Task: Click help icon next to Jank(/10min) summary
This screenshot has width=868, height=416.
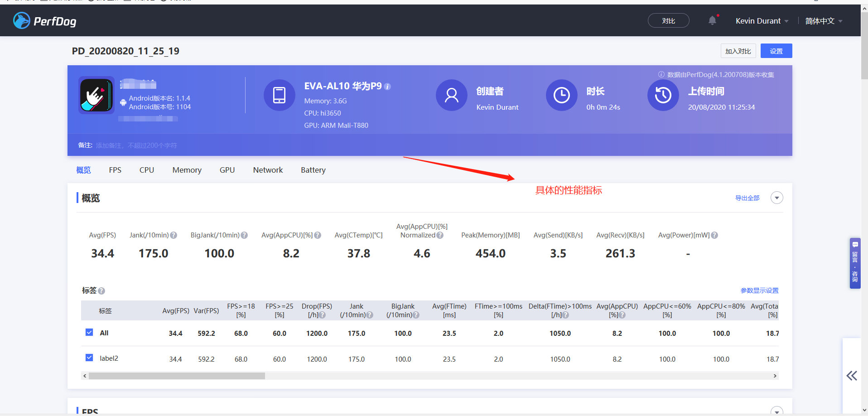Action: coord(174,235)
